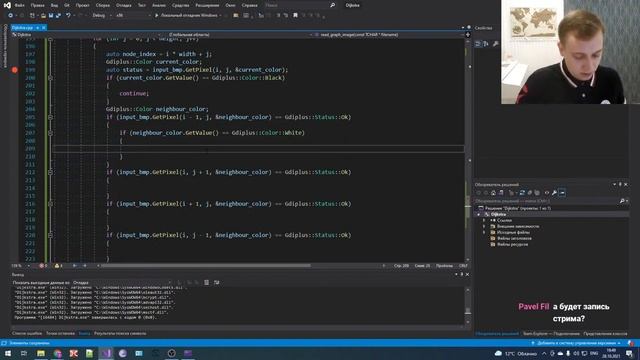
Task: Close the Output panel
Action: point(467,275)
